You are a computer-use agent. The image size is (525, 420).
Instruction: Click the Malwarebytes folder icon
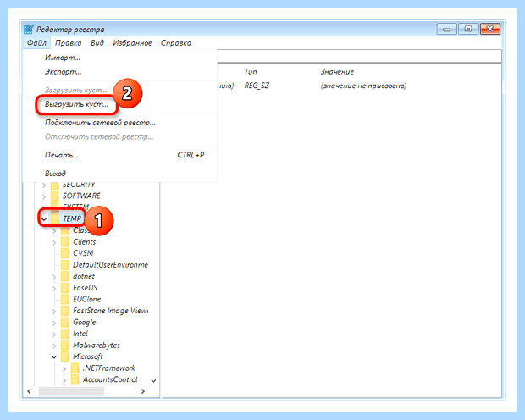coord(65,345)
